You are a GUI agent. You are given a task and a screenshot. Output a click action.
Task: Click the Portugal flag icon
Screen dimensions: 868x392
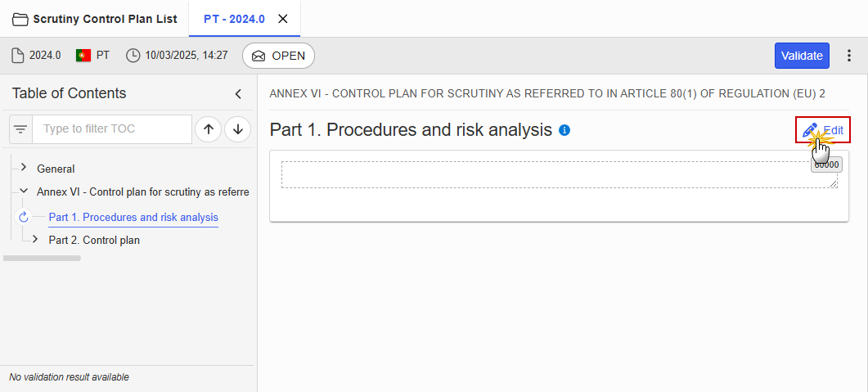coord(83,56)
